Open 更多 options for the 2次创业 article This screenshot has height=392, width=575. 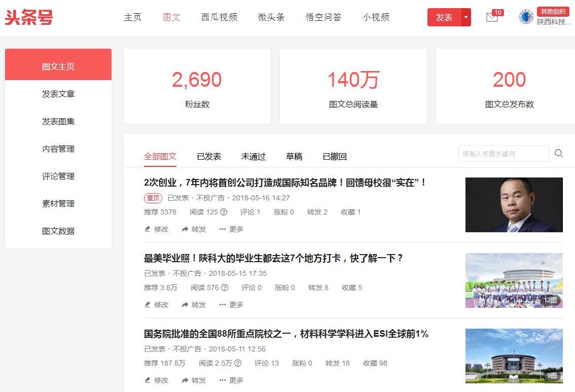click(231, 229)
